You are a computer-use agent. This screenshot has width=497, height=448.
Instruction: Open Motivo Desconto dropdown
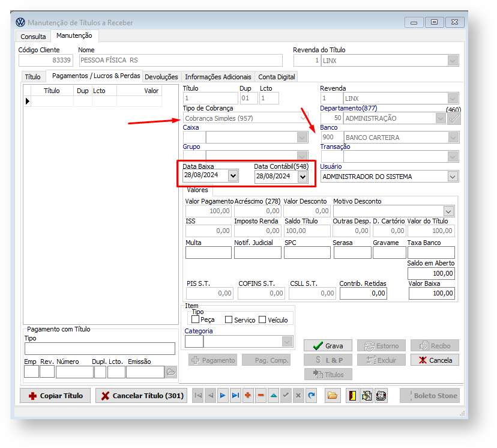[448, 211]
